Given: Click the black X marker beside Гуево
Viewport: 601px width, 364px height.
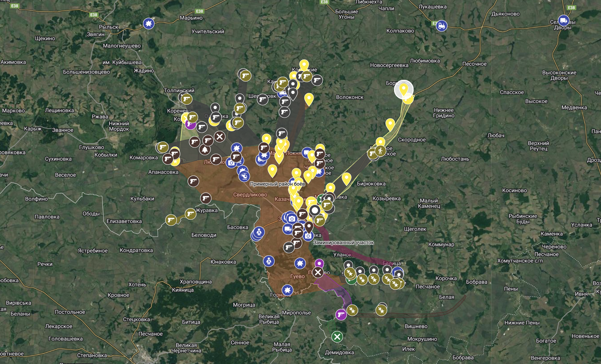Looking at the screenshot, I should (318, 273).
